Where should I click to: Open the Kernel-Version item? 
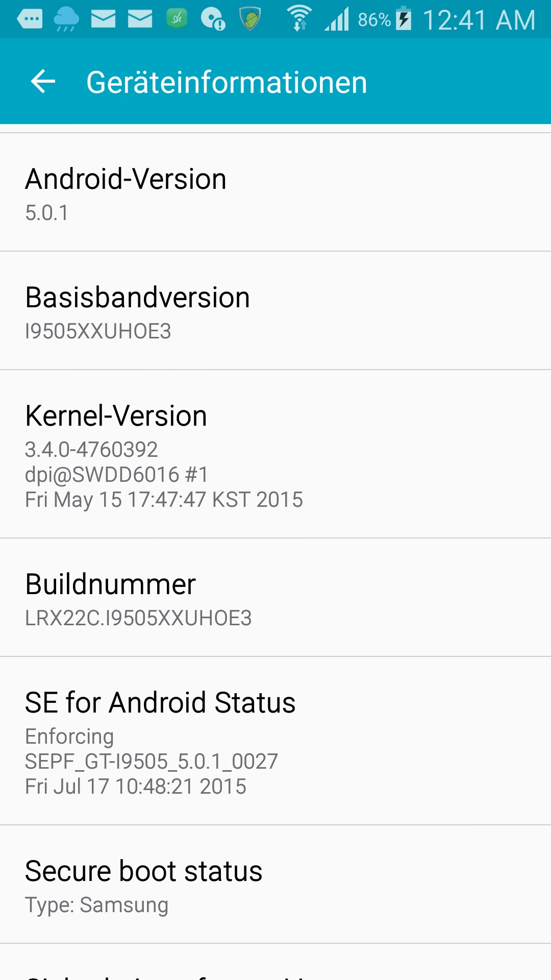click(x=275, y=454)
